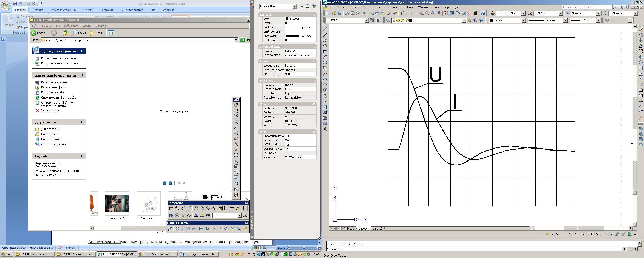Click the Переименовать файл link
Image resolution: width=644 pixels, height=258 pixels.
pos(55,82)
